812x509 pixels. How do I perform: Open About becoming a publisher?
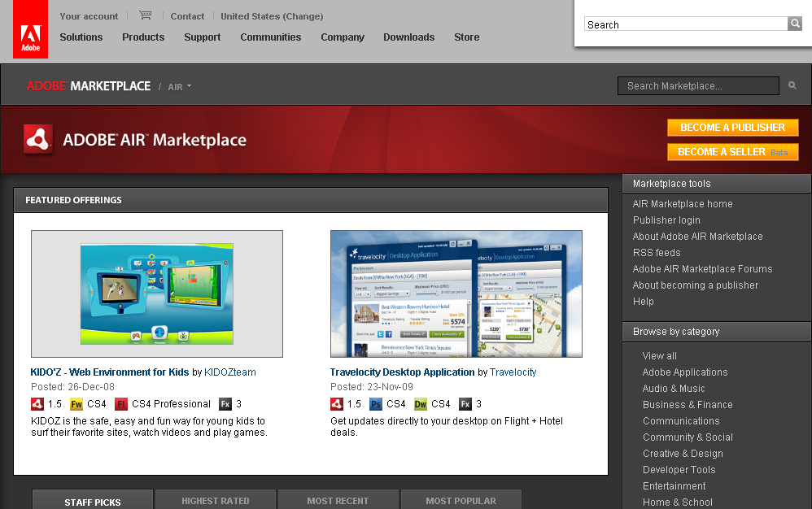[x=696, y=285]
